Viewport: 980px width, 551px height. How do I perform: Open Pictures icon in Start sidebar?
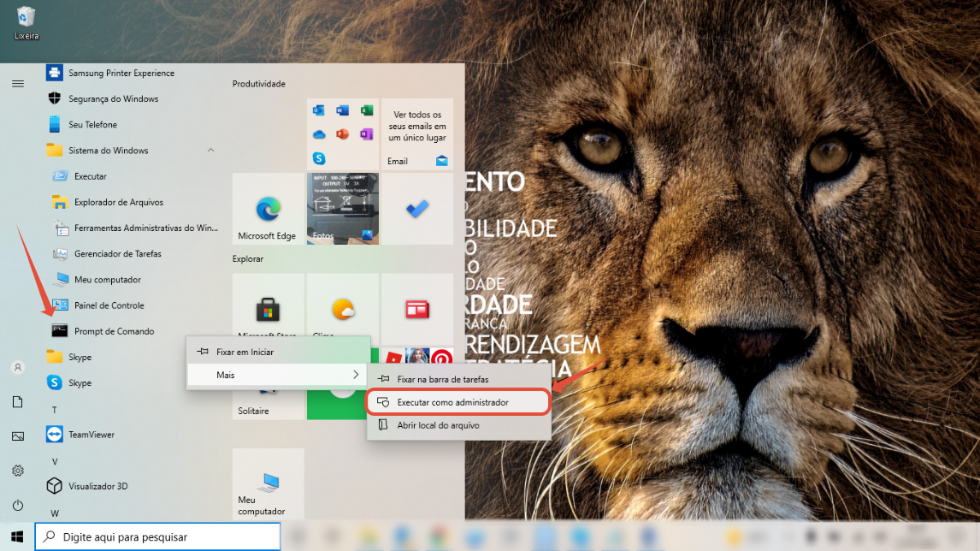tap(17, 435)
